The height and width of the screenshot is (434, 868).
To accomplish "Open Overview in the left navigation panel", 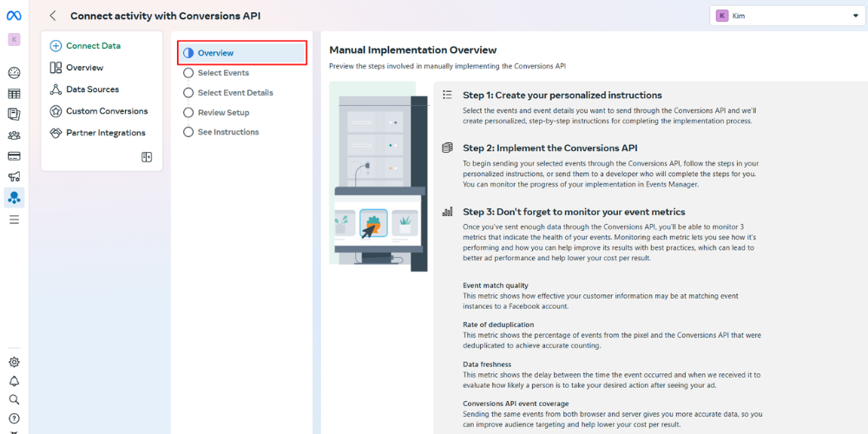I will [76, 68].
